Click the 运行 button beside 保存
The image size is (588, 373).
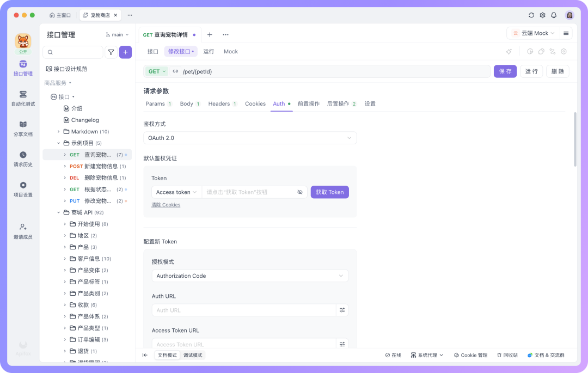(x=531, y=71)
